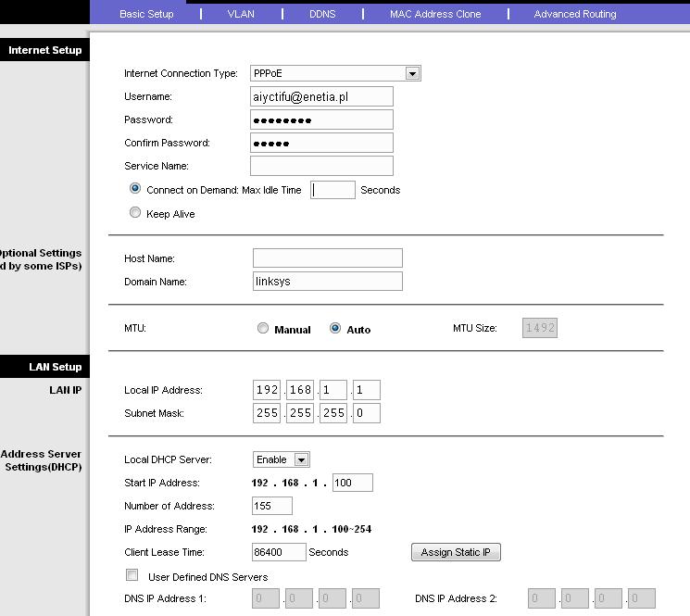
Task: Click third octet of Subnet Mask
Action: (333, 413)
